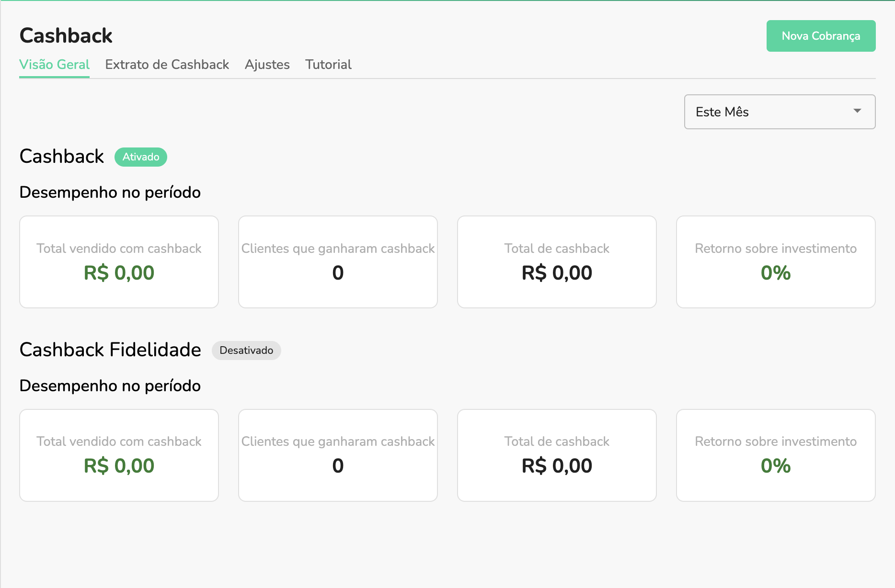Click the Clientes que ganharam cashback card
Screen dimensions: 895x588
pyautogui.click(x=338, y=262)
